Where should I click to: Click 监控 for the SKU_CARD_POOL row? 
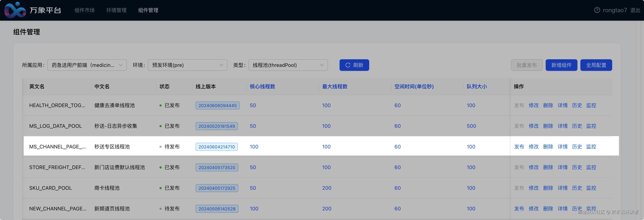pyautogui.click(x=591, y=188)
